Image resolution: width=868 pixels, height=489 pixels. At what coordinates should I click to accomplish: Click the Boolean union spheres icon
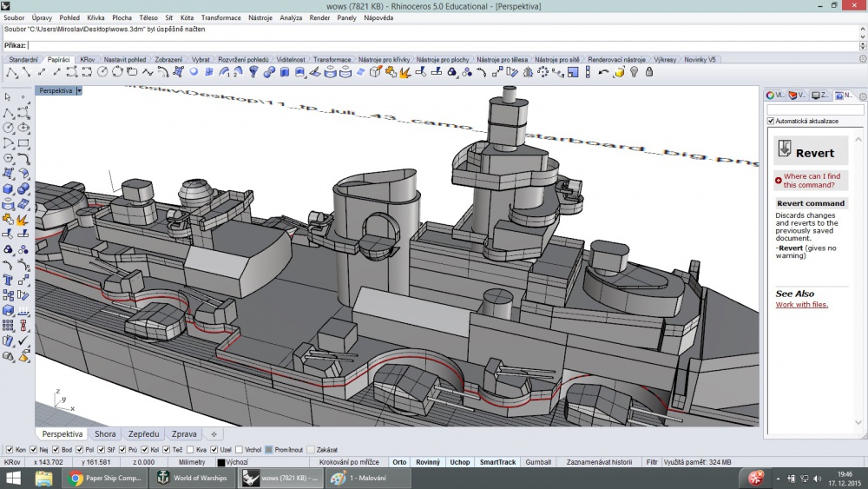[x=23, y=188]
